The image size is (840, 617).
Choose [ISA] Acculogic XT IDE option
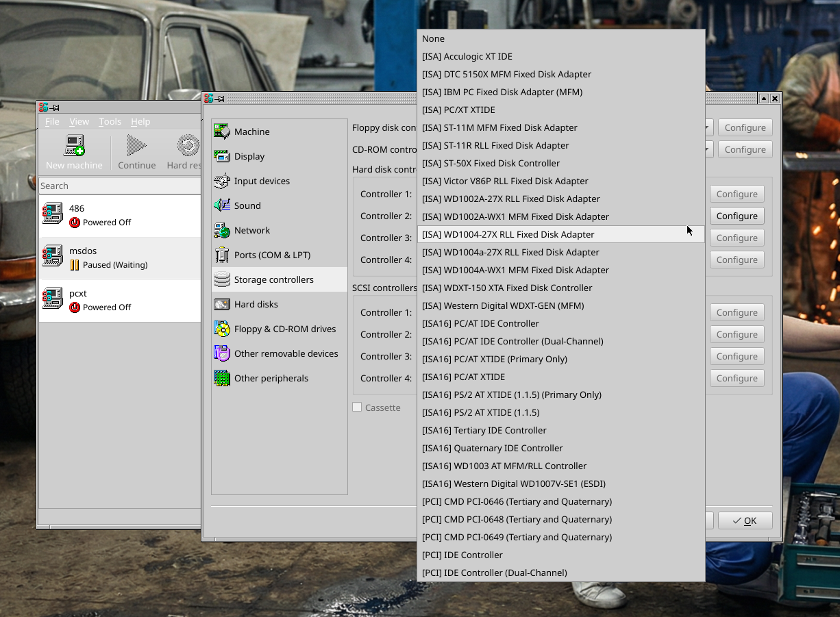561,56
